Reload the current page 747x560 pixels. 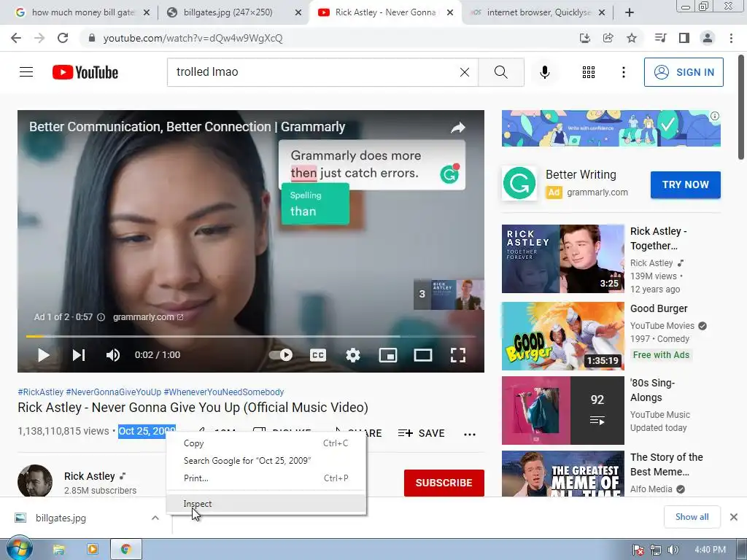point(63,38)
